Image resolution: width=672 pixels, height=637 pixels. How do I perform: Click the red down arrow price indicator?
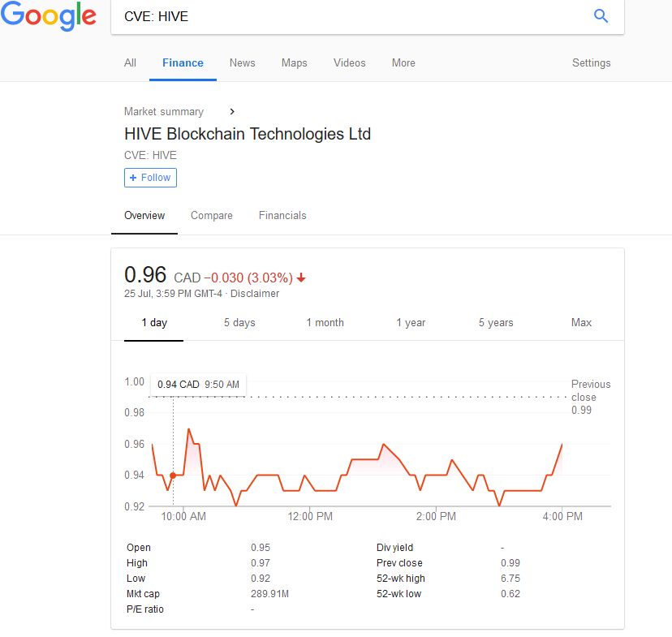point(301,278)
